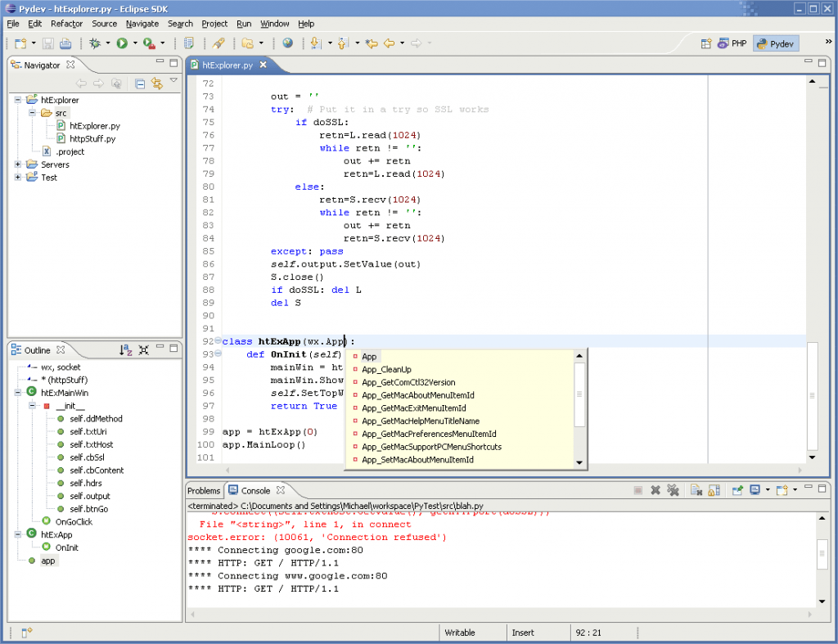Click Remove All Terminated Launches icon
The width and height of the screenshot is (838, 644).
(x=673, y=490)
